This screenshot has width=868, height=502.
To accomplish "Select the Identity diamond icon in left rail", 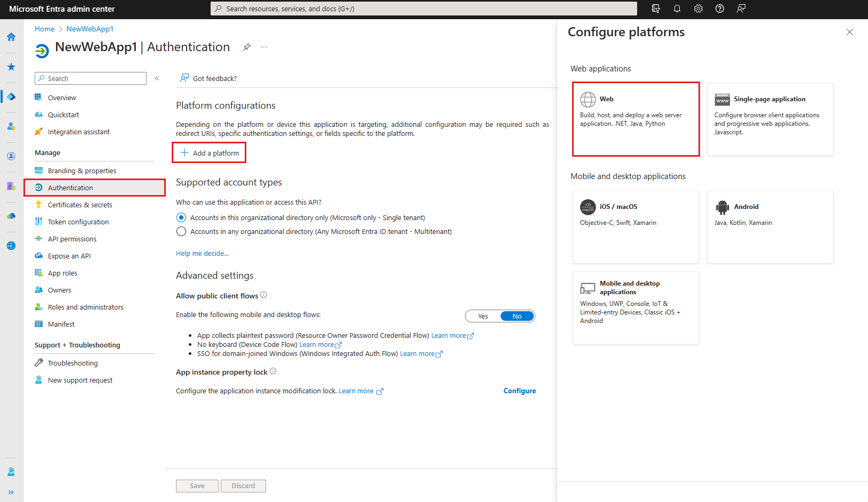I will pos(11,96).
